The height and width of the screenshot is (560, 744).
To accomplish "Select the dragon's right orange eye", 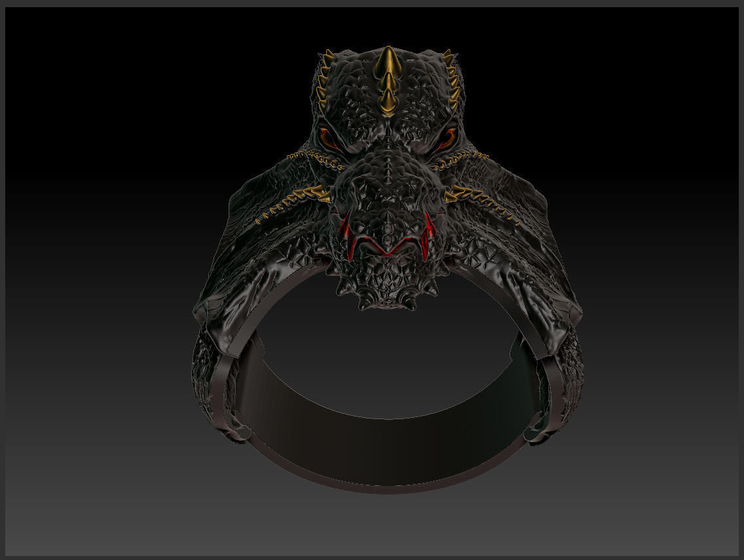I will 448,137.
